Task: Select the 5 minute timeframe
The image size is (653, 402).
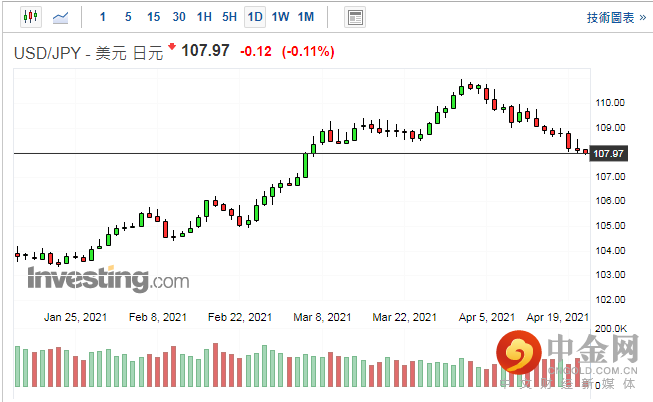Action: coord(128,17)
